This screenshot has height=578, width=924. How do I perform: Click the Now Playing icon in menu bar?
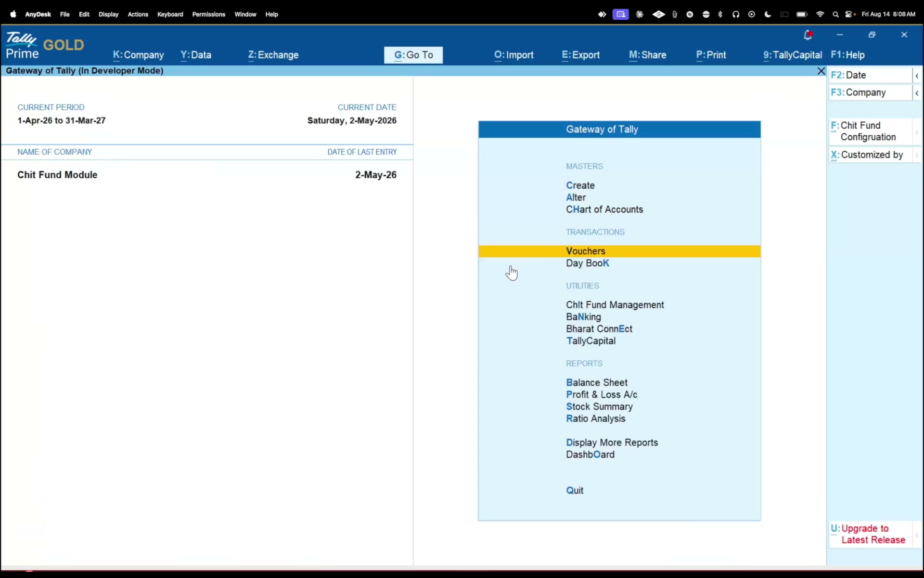752,14
